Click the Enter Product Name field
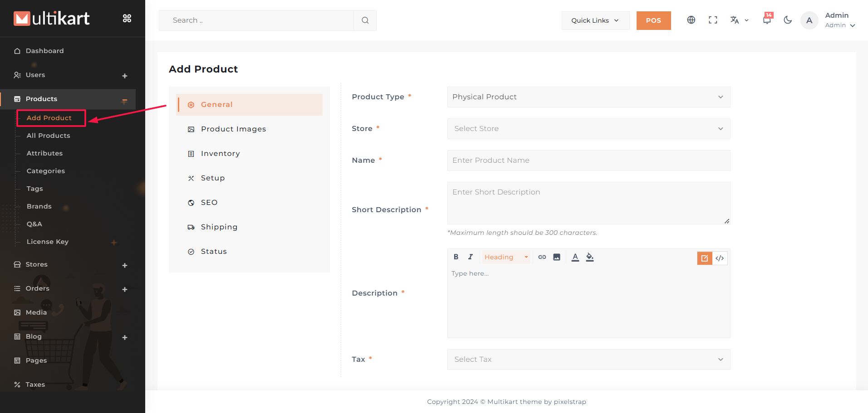Viewport: 868px width, 413px height. click(588, 160)
